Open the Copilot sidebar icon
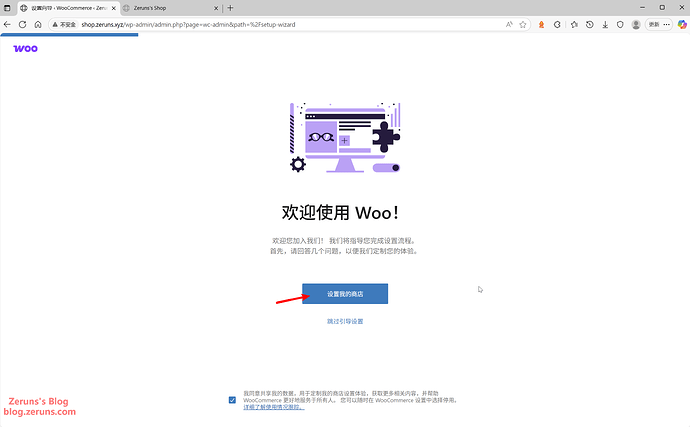 pos(682,25)
